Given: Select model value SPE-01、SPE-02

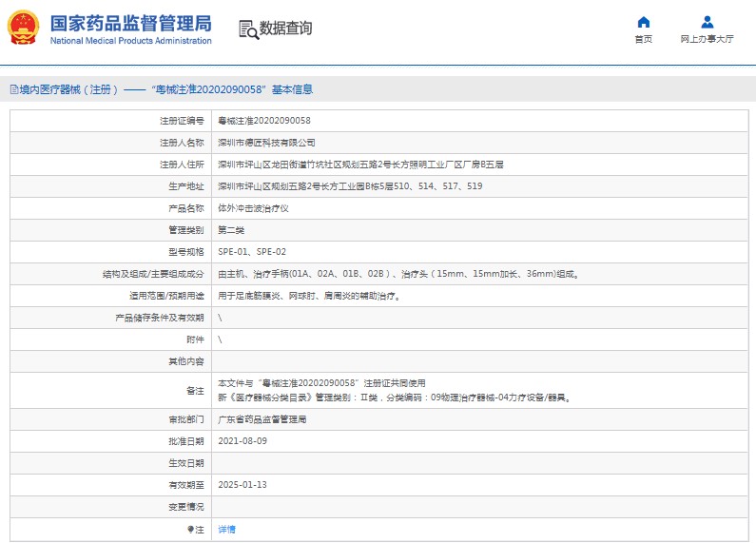Looking at the screenshot, I should point(252,252).
